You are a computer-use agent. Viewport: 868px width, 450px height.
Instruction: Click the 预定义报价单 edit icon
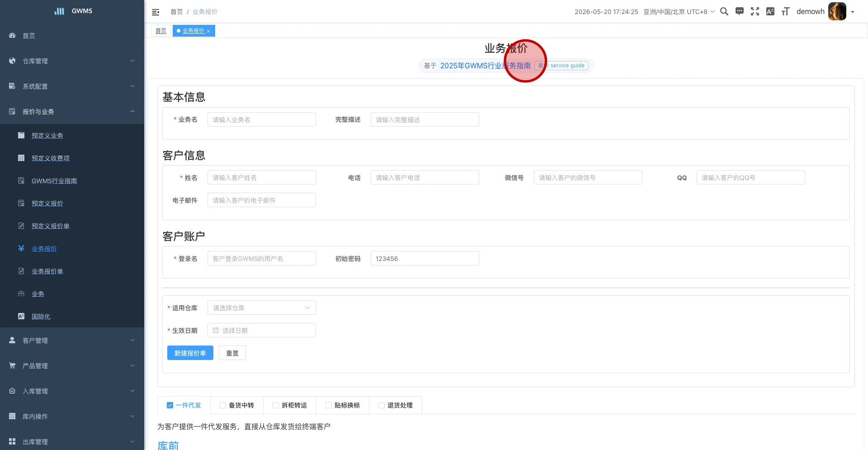(21, 226)
